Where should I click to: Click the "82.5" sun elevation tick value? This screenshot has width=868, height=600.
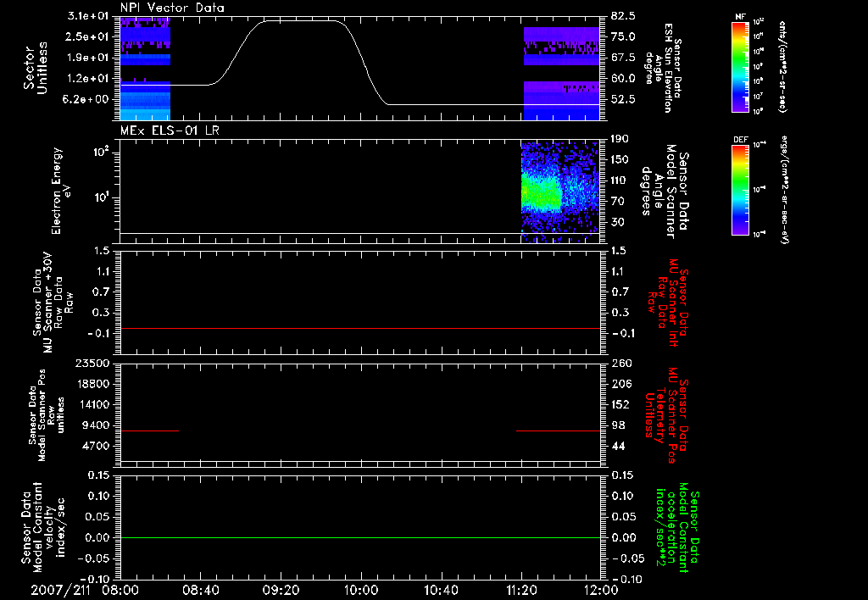pyautogui.click(x=623, y=16)
